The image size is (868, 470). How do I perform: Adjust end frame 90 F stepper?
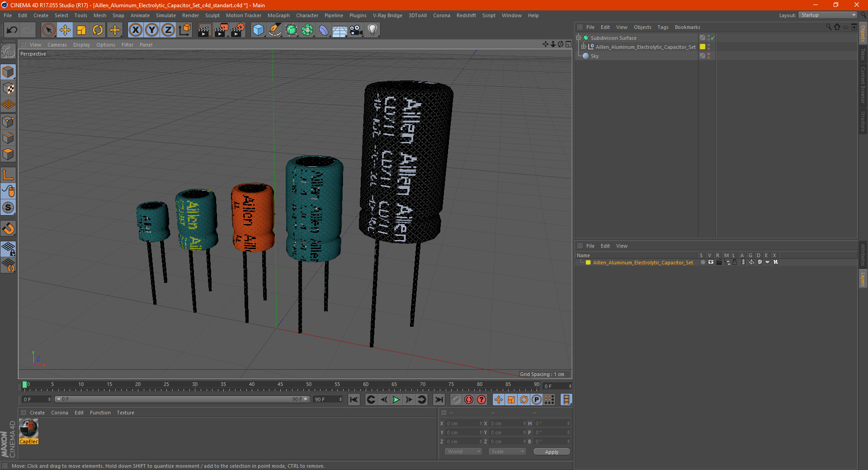[340, 399]
